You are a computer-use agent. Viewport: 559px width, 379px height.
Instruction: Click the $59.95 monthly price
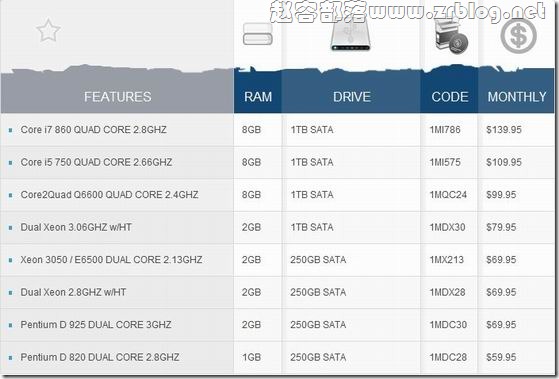point(501,357)
